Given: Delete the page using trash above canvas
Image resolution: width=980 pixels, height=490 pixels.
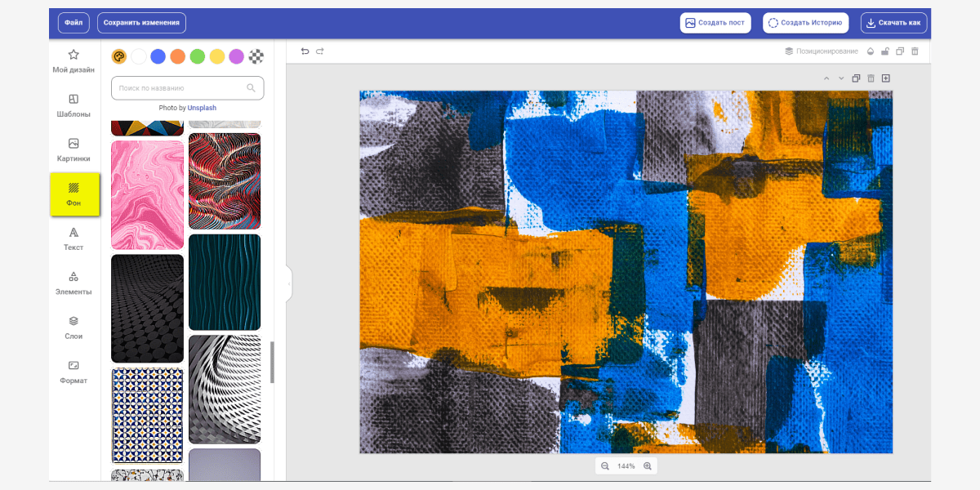Looking at the screenshot, I should coord(871,78).
